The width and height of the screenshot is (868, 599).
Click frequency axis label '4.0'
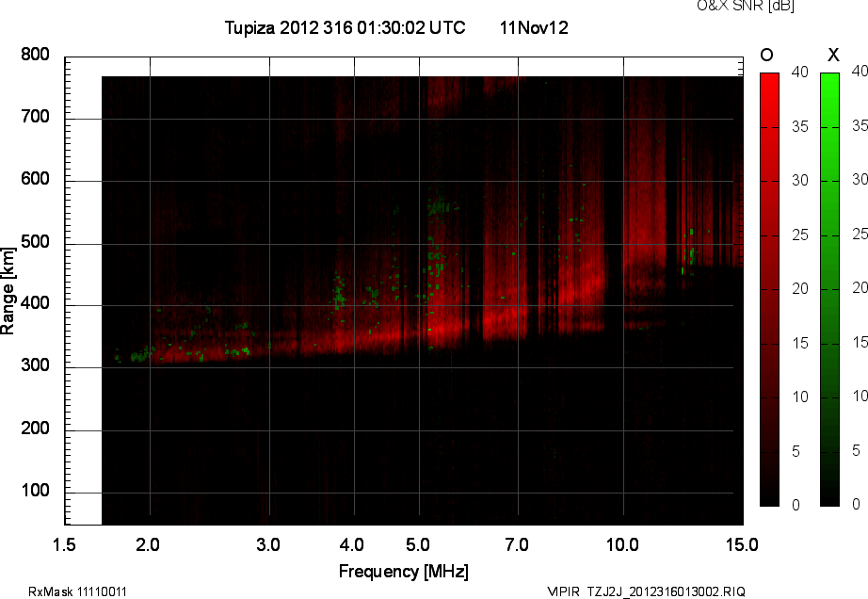[x=351, y=544]
